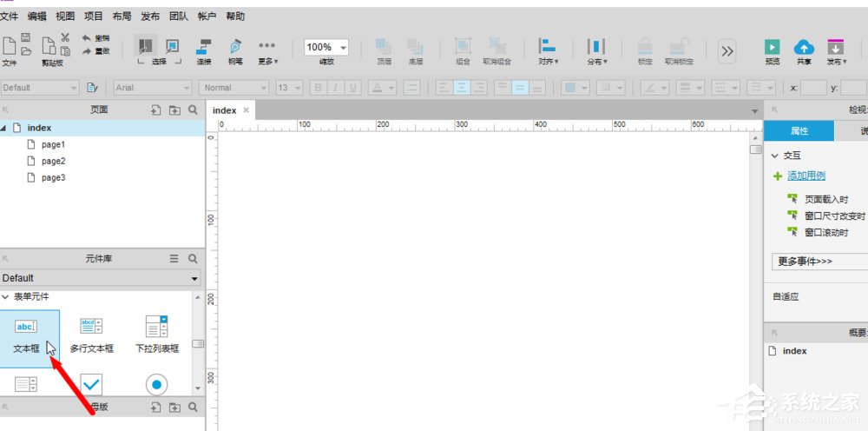
Task: Click the unlock icon (取消锁定)
Action: tap(678, 47)
